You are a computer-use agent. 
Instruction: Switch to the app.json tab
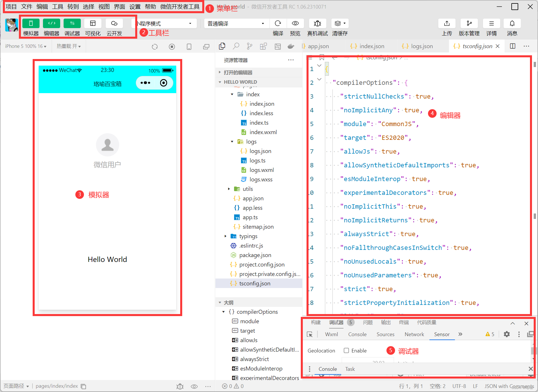click(x=318, y=46)
